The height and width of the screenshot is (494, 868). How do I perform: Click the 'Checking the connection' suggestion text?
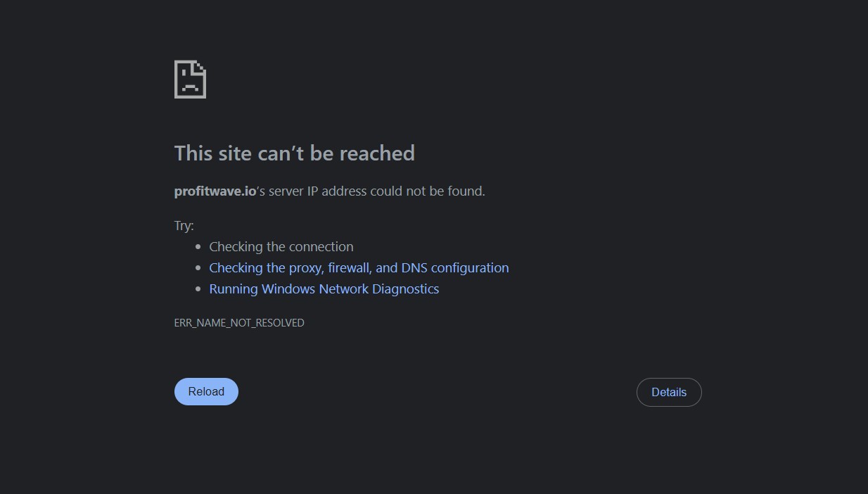tap(281, 247)
